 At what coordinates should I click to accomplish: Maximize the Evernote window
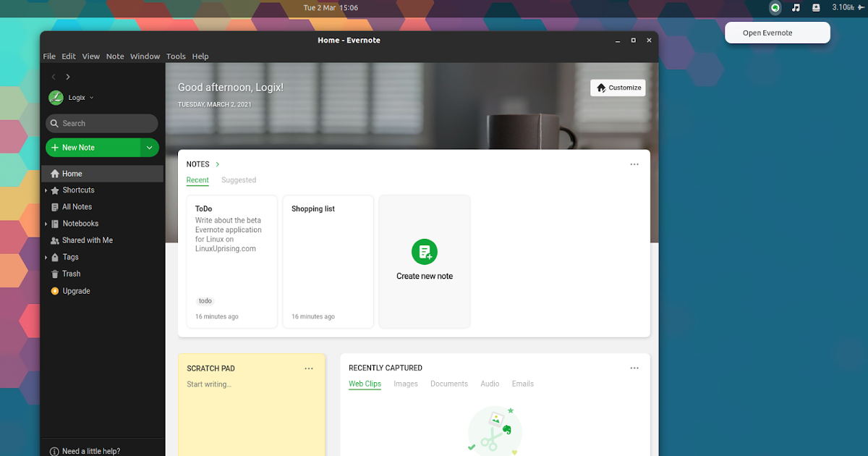click(633, 40)
